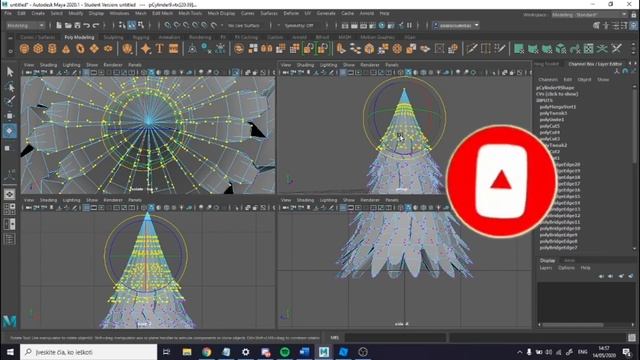This screenshot has width=640, height=360.
Task: Click the Windows search box in the taskbar
Action: (89, 352)
